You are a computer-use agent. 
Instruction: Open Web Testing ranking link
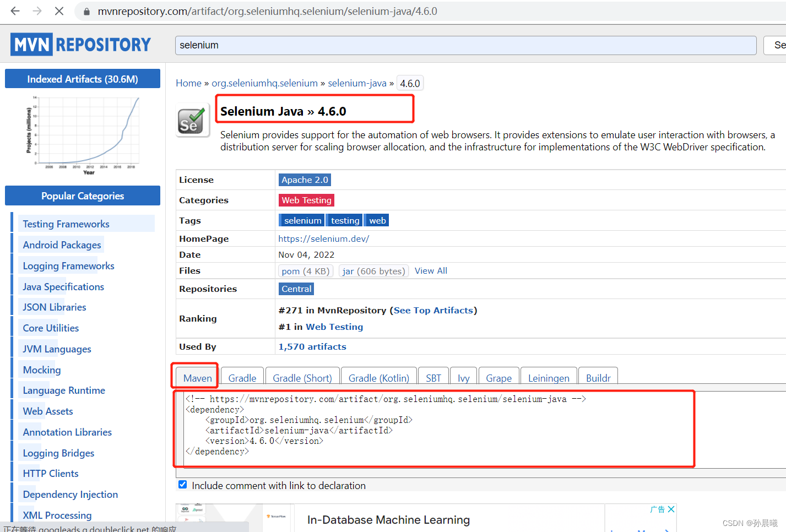tap(334, 327)
